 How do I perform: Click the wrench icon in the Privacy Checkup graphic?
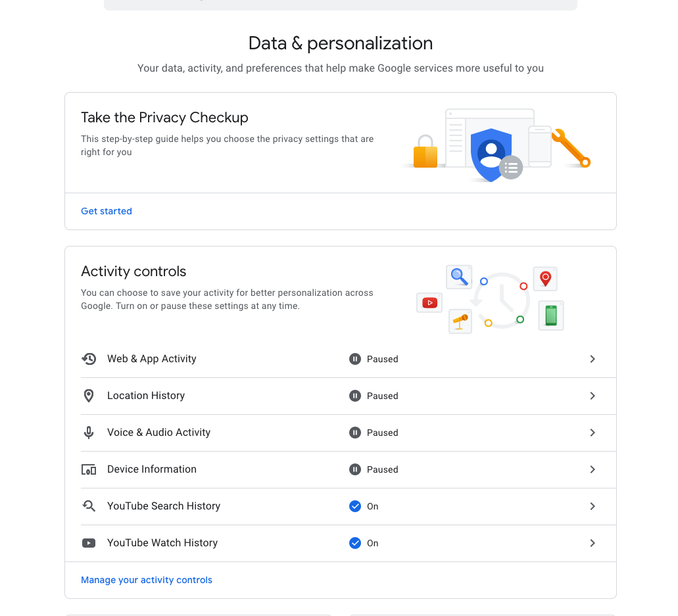click(x=570, y=148)
